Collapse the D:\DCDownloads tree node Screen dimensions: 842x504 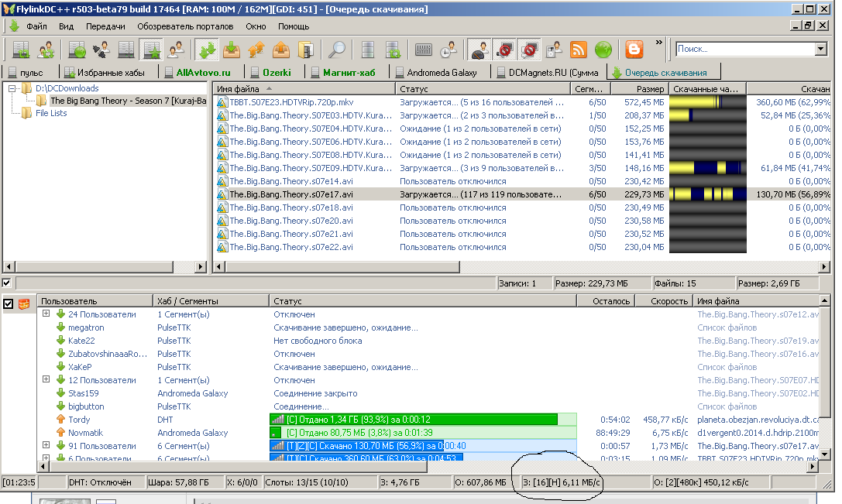click(13, 88)
